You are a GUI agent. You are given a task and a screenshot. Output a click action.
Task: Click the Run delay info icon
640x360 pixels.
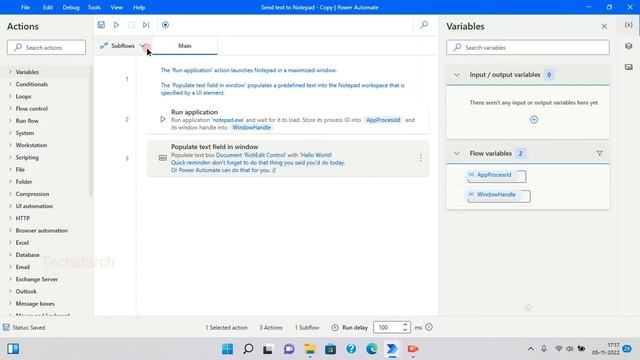pos(429,327)
